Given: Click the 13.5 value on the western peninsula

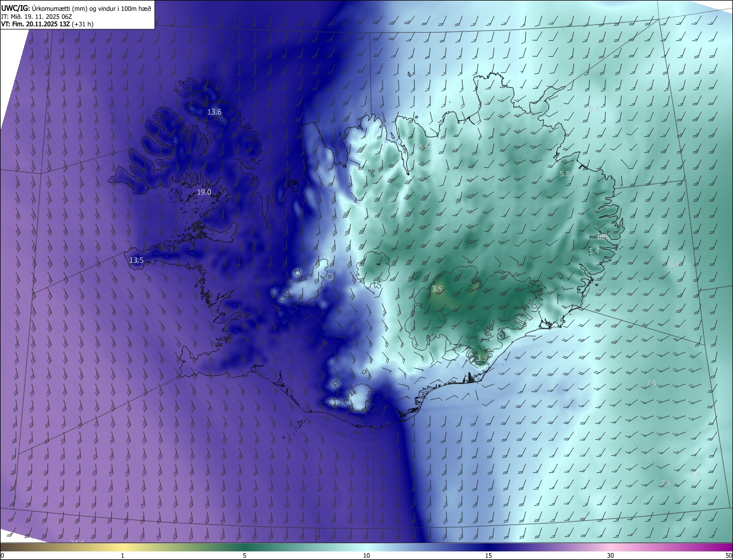Looking at the screenshot, I should (136, 261).
